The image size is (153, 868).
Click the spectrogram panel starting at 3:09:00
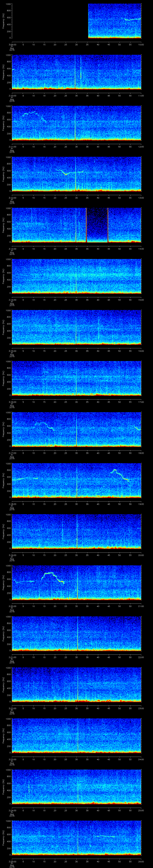coord(77,21)
